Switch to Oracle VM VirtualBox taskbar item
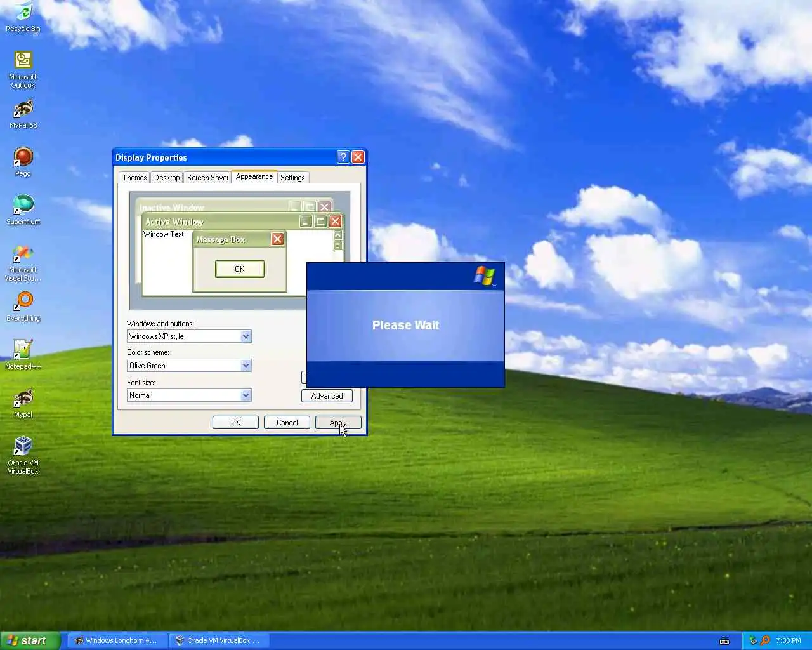This screenshot has width=812, height=650. [x=219, y=640]
